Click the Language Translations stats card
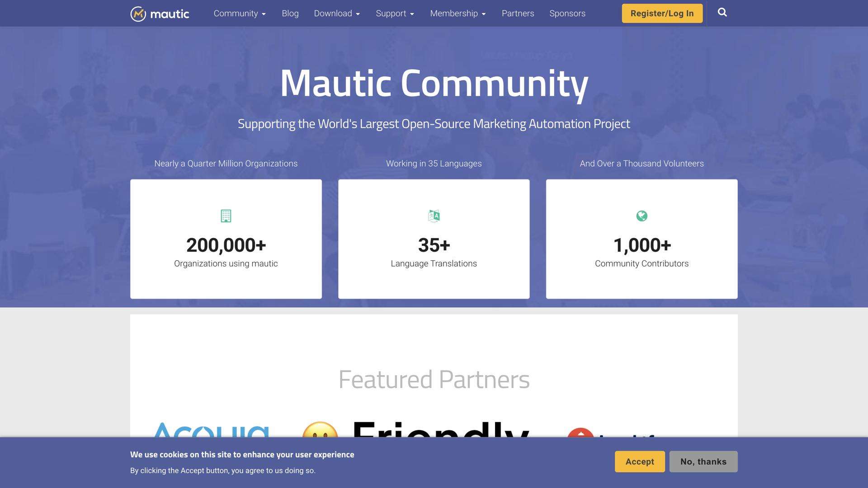Screen dimensions: 868x488 (434, 239)
